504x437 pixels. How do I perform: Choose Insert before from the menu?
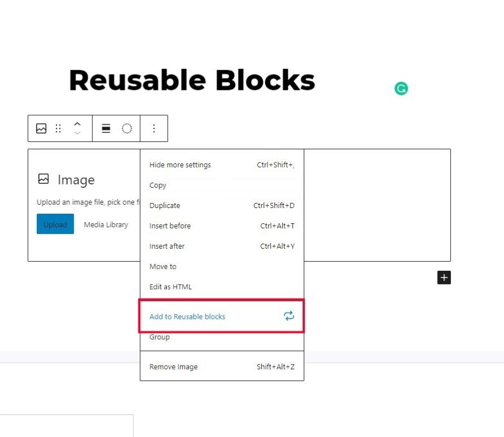click(170, 226)
